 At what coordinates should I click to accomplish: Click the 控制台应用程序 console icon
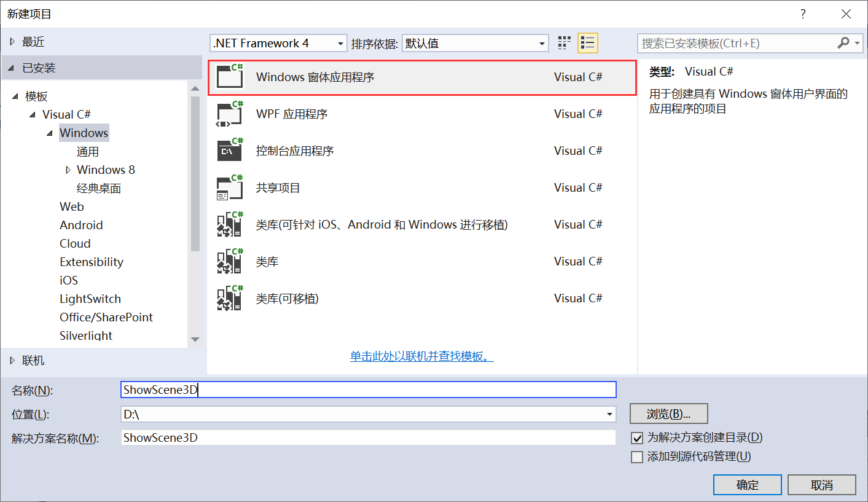230,151
